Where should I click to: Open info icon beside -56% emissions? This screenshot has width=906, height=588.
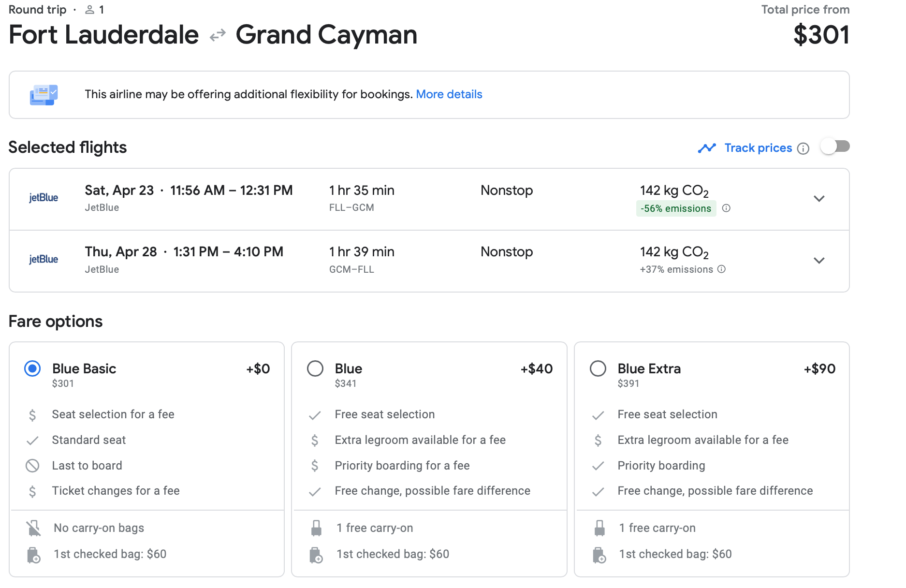click(x=726, y=208)
